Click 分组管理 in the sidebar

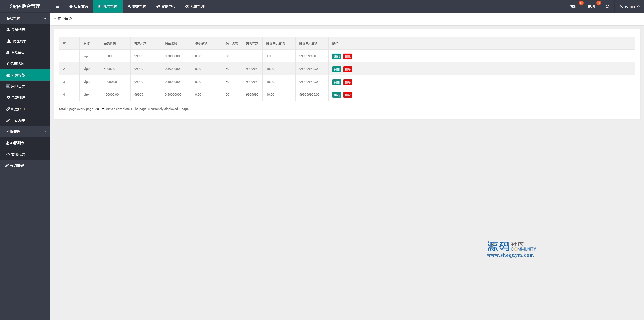(17, 166)
